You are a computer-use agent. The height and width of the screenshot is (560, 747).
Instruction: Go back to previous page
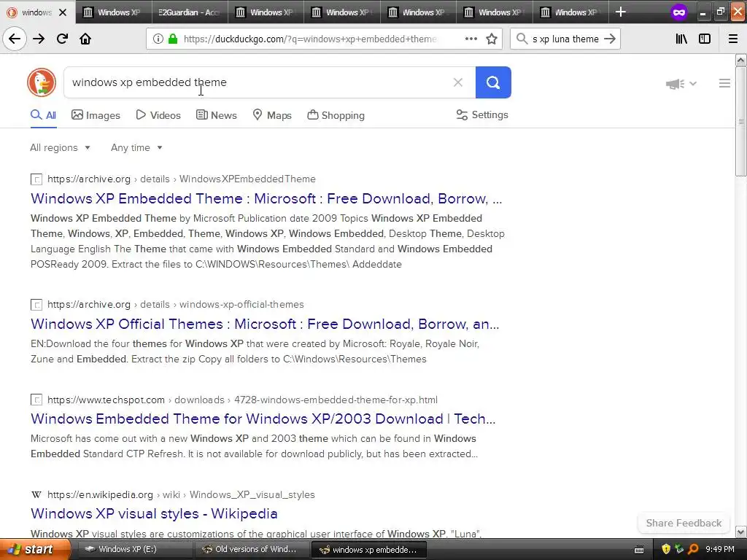[15, 39]
